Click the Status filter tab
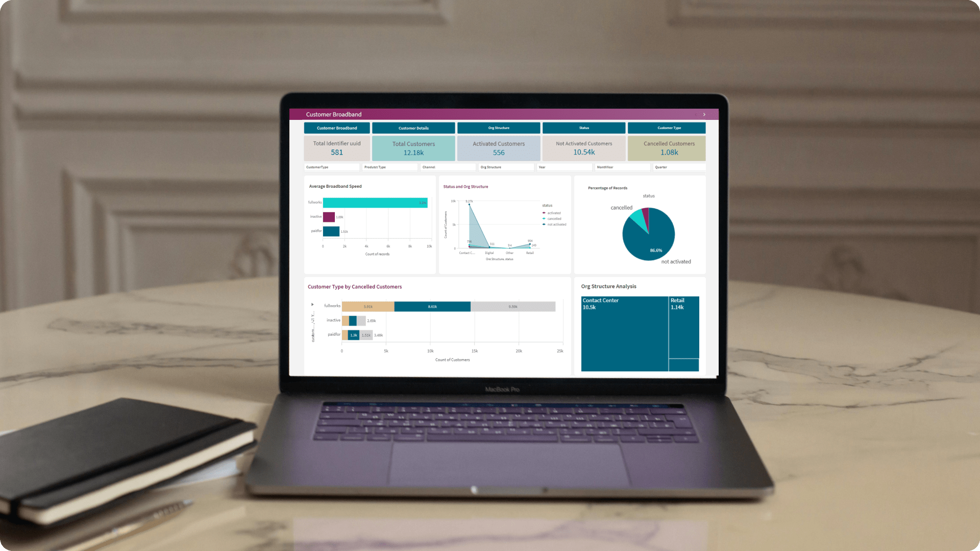 click(583, 128)
